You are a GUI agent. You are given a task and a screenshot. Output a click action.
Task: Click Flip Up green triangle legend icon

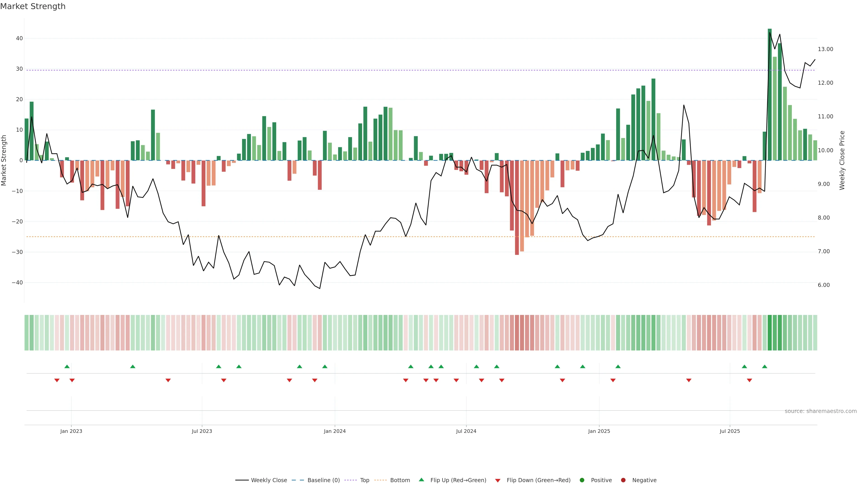point(421,480)
